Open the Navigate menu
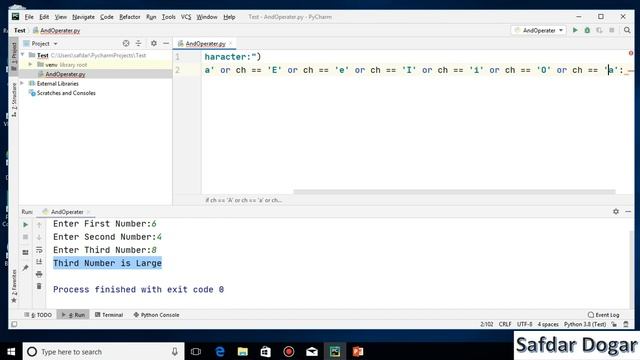This screenshot has width=640, height=360. pos(83,17)
